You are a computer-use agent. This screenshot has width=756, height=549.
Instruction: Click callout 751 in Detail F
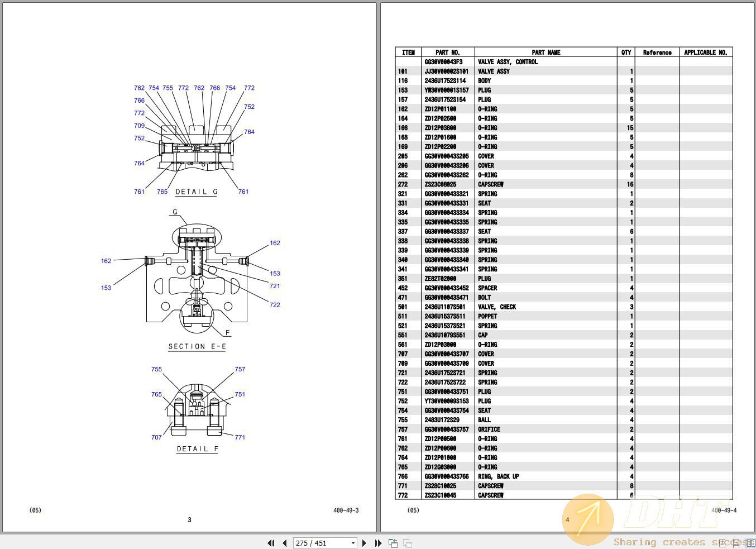click(240, 394)
